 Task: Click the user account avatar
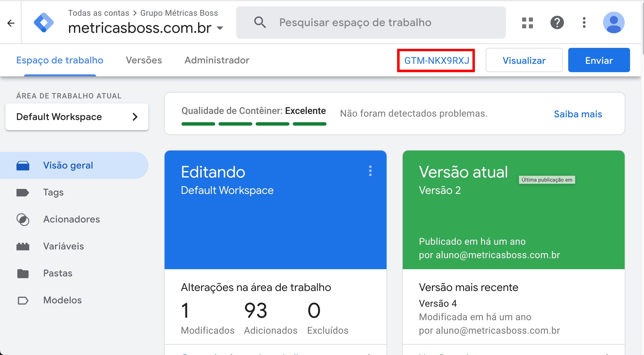point(614,23)
